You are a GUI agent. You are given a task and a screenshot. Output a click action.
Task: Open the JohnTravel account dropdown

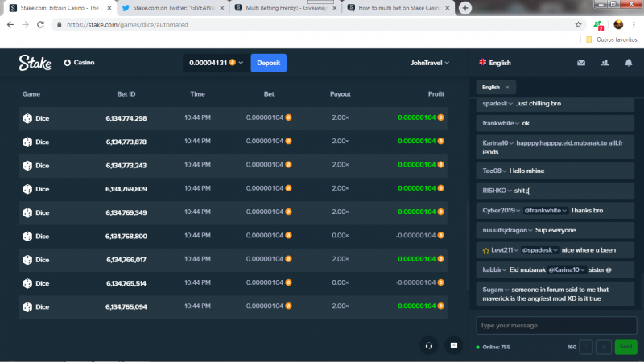429,63
